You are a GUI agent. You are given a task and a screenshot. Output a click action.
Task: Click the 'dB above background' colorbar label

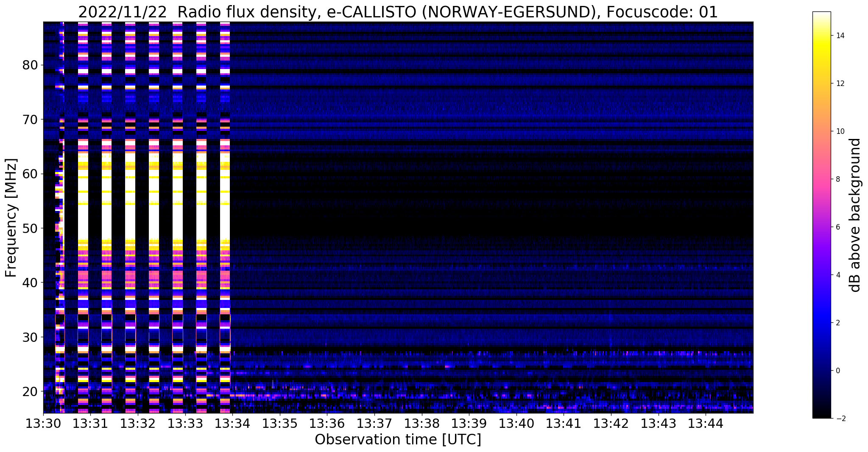click(855, 215)
